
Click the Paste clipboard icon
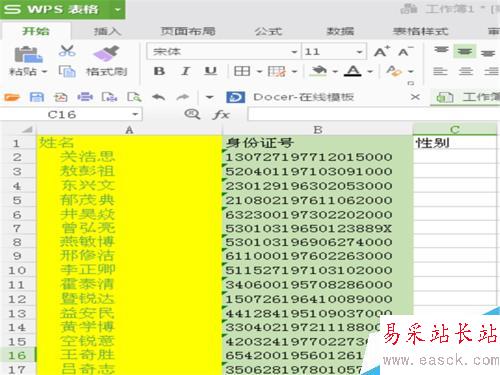pos(28,54)
